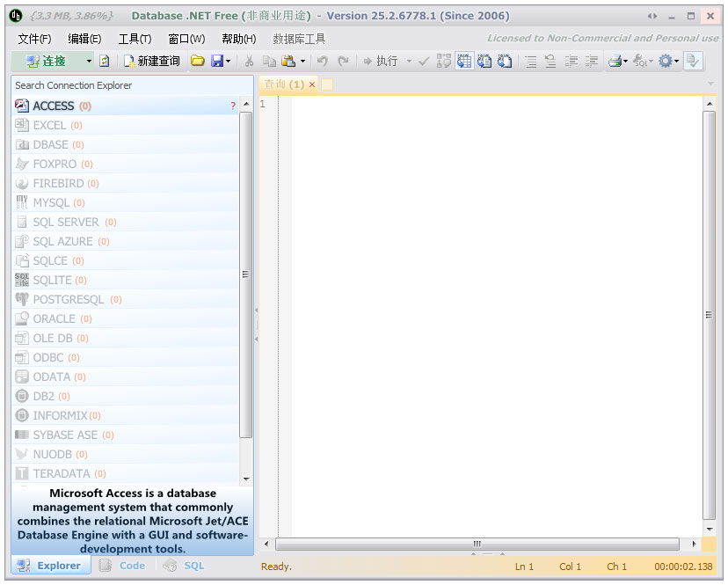Click editor vertical scrollbar thumb
The height and width of the screenshot is (585, 728).
[x=709, y=315]
